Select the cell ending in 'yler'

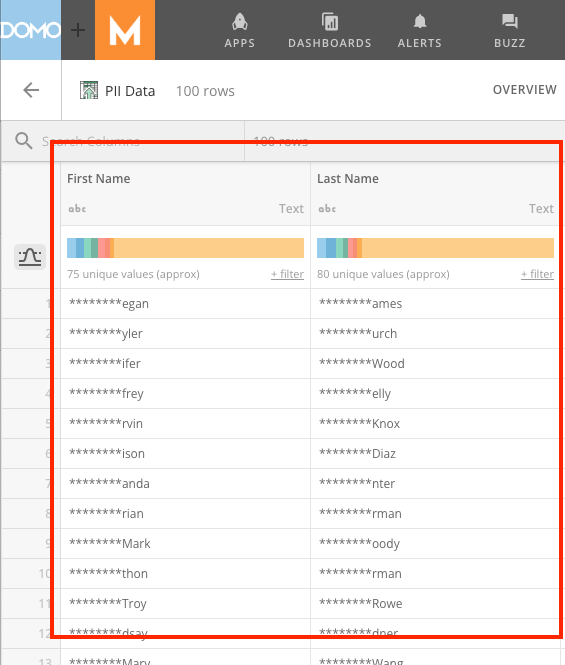(185, 334)
